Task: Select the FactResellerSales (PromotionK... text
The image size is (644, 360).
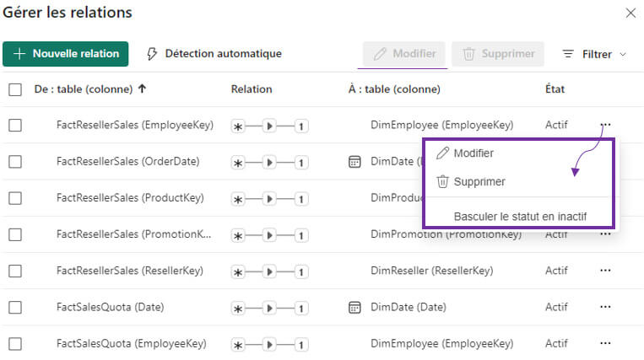Action: (x=133, y=234)
